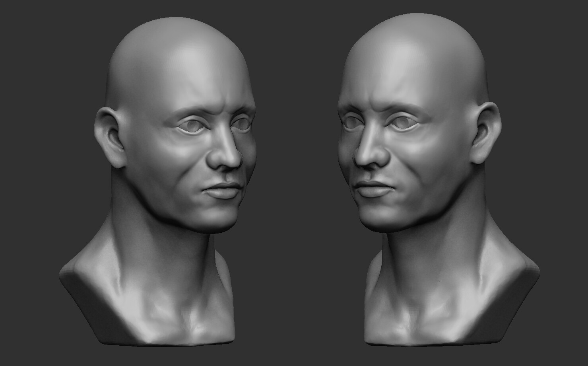
Task: Select the left bust's neck
Action: [x=159, y=255]
